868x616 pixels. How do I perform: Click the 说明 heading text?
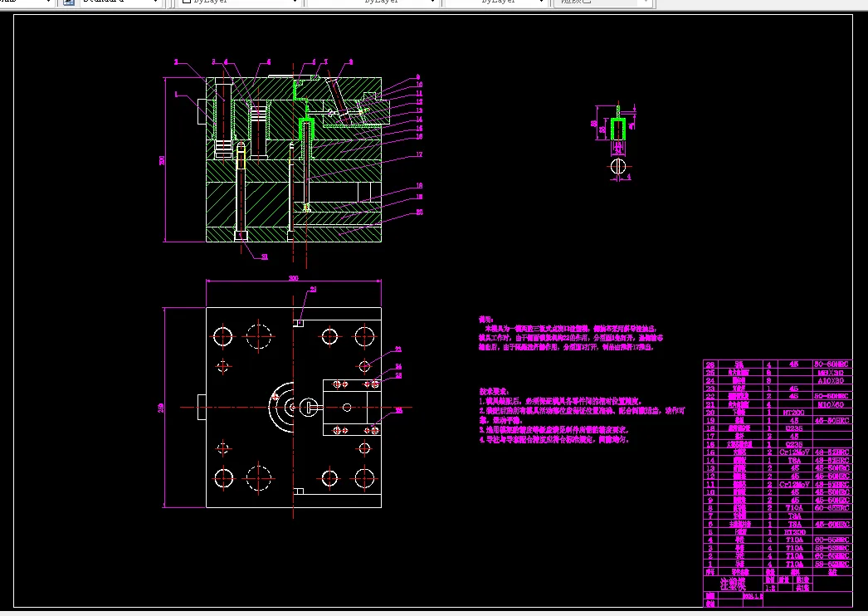click(x=486, y=320)
